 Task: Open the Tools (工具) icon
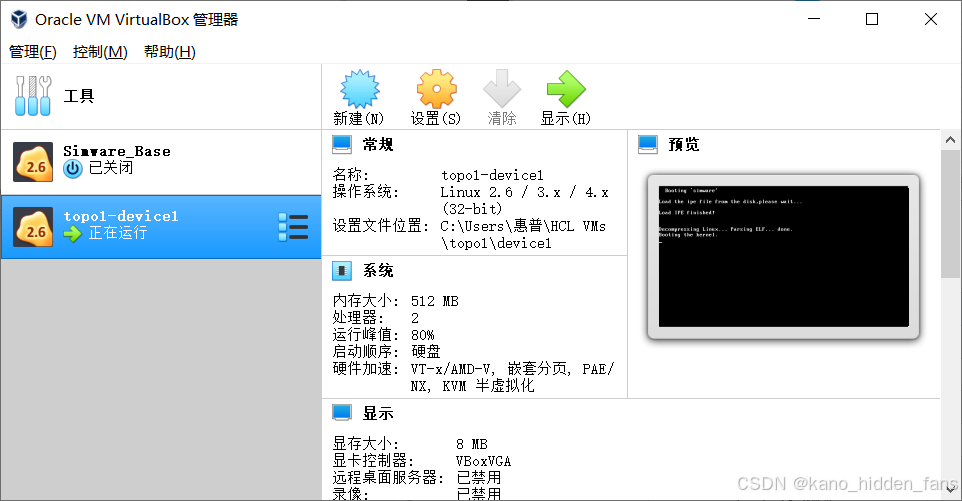[33, 96]
